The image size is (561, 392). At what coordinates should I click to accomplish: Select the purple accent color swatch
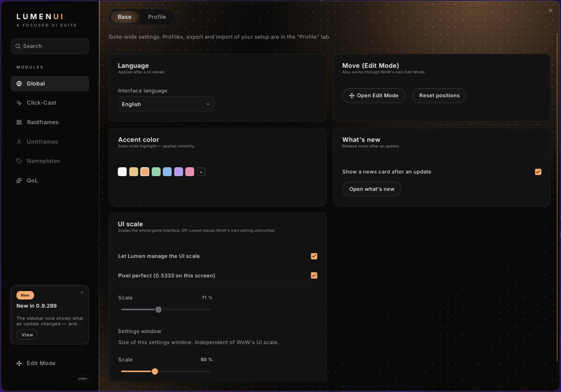click(178, 172)
